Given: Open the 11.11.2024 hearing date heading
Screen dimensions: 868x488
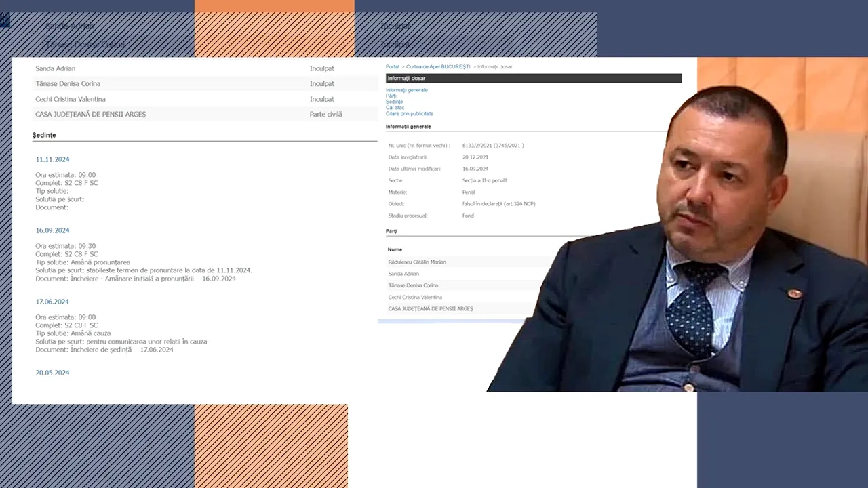Looking at the screenshot, I should point(52,159).
